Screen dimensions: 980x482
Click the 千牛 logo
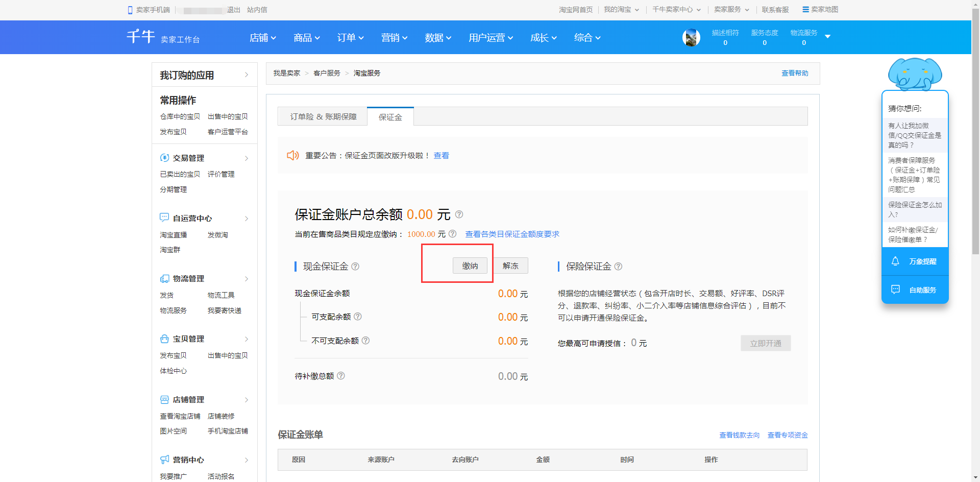(x=141, y=37)
